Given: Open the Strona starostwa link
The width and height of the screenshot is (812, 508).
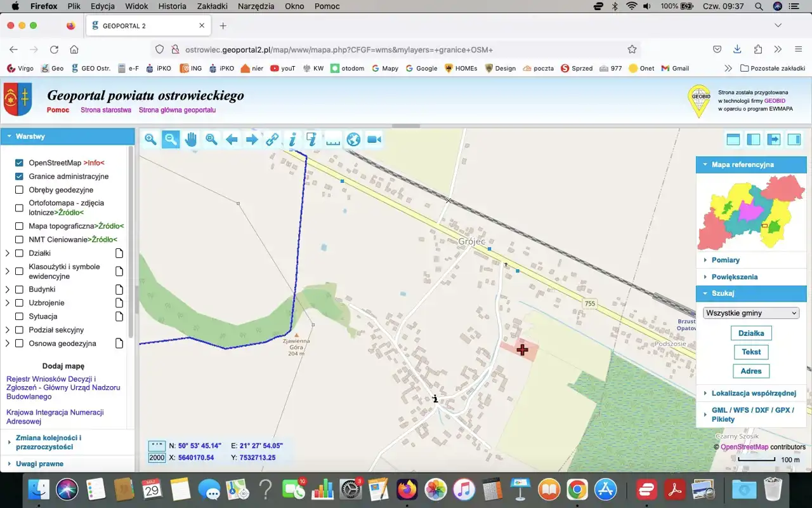Looking at the screenshot, I should click(x=105, y=110).
